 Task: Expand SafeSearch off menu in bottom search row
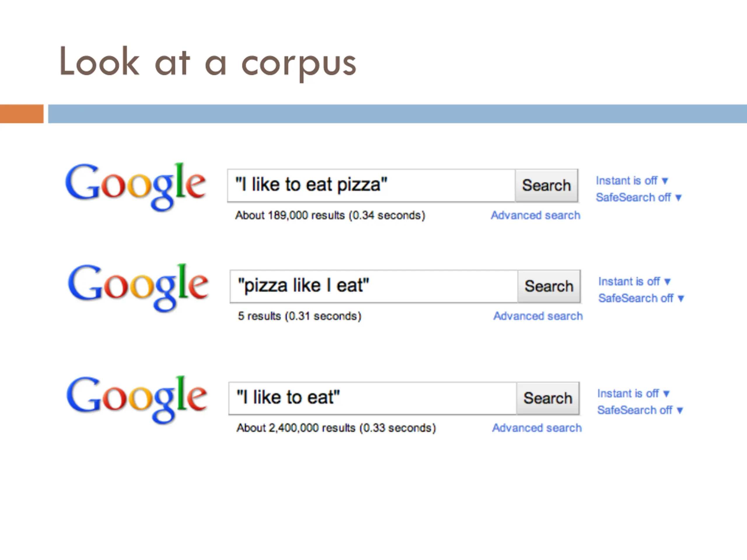click(x=640, y=410)
